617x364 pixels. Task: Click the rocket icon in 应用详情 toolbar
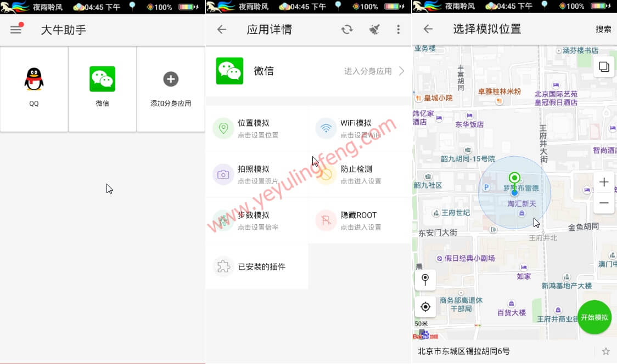point(374,30)
